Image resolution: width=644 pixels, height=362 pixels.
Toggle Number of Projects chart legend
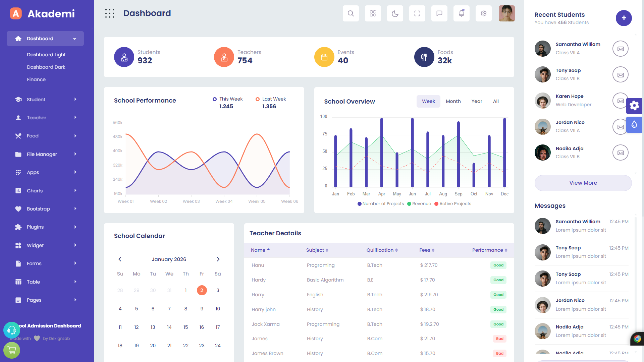(380, 204)
